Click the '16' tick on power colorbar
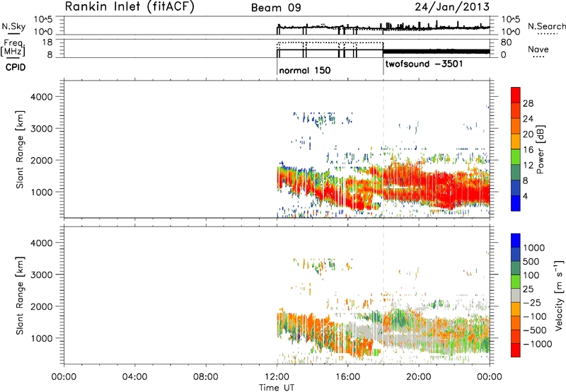Image resolution: width=566 pixels, height=392 pixels. click(528, 150)
